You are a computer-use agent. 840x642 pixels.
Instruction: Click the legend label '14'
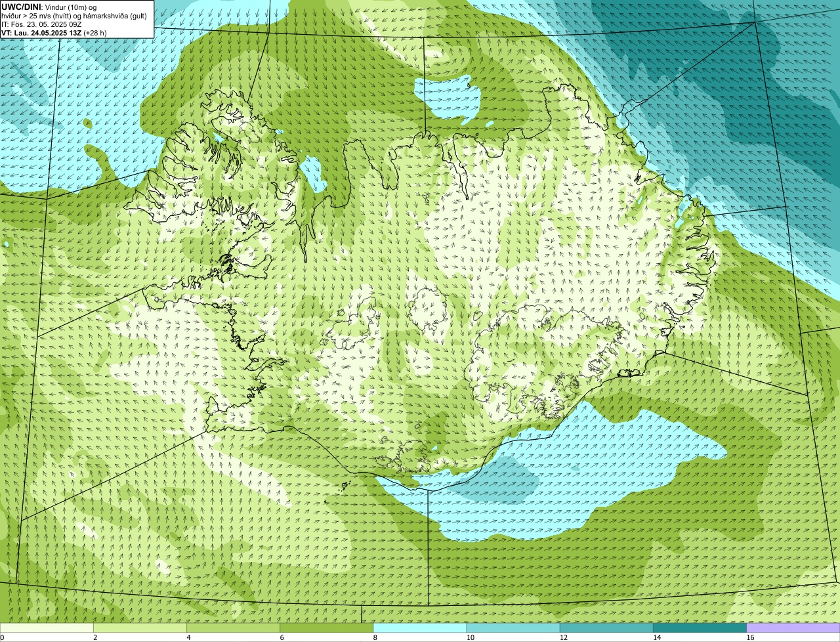(x=657, y=637)
